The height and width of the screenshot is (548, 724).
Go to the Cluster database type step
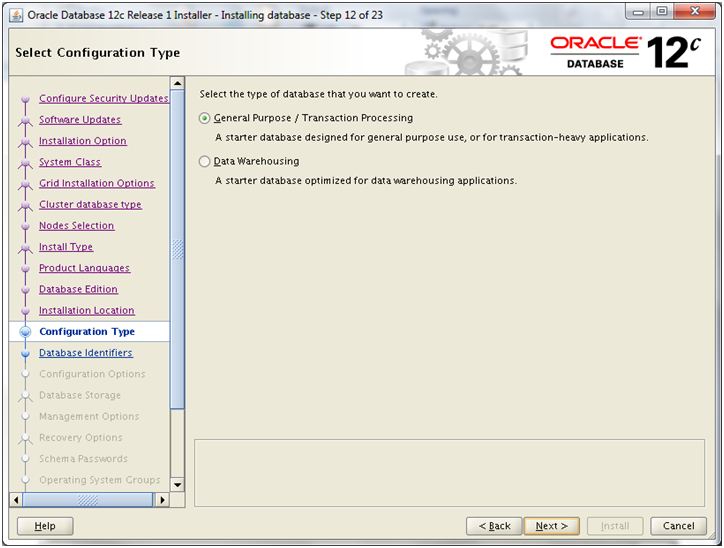click(90, 205)
